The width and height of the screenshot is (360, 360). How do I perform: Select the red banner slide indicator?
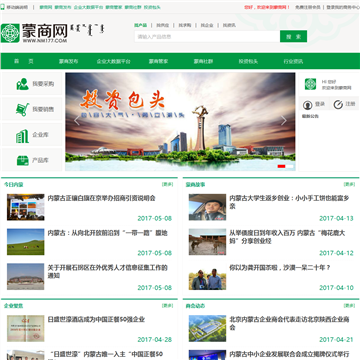tap(281, 166)
